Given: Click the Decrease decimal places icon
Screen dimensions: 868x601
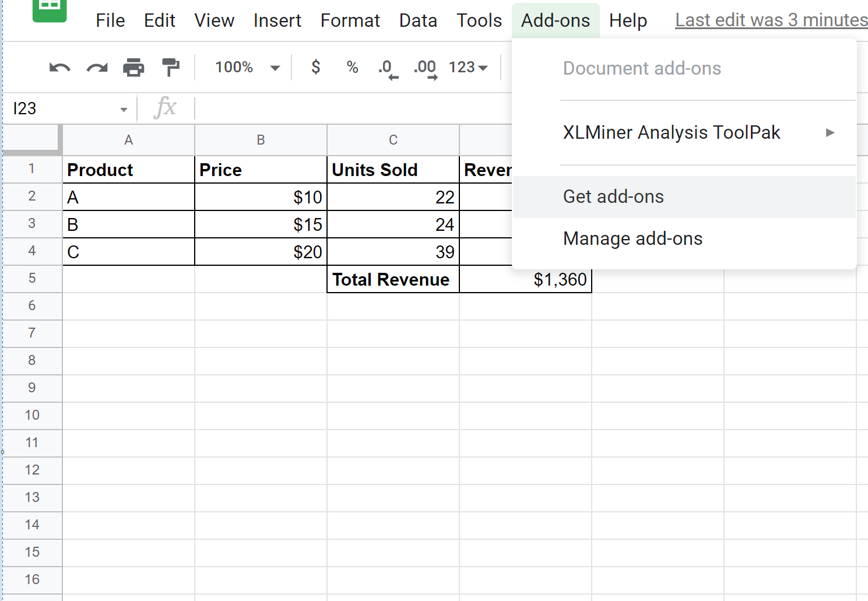Looking at the screenshot, I should click(x=388, y=68).
